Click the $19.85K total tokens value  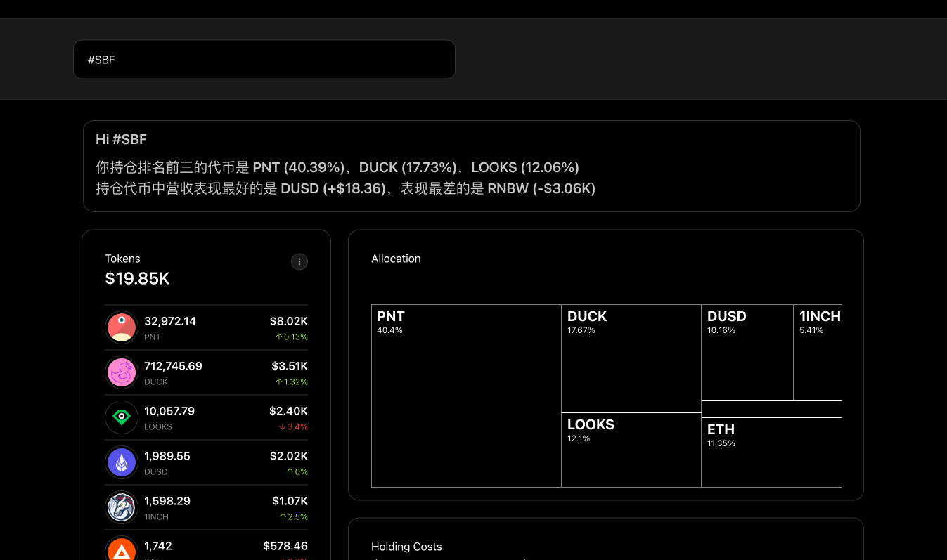[137, 279]
